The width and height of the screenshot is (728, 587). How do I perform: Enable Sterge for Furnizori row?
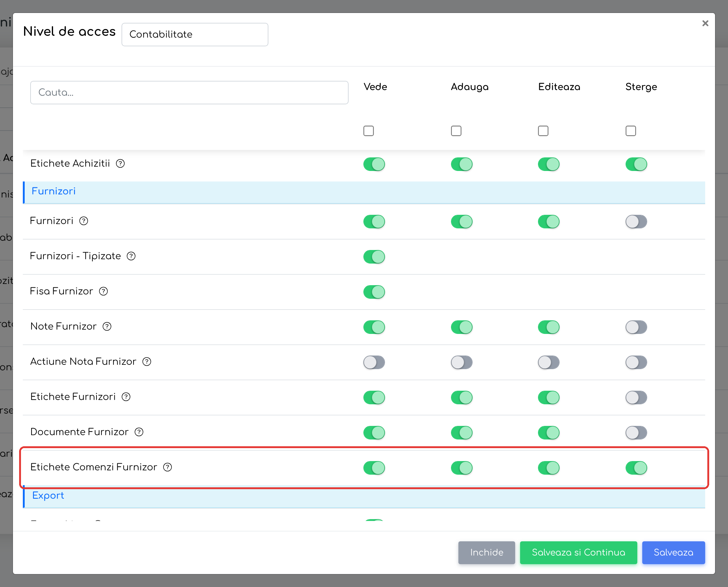[636, 222]
